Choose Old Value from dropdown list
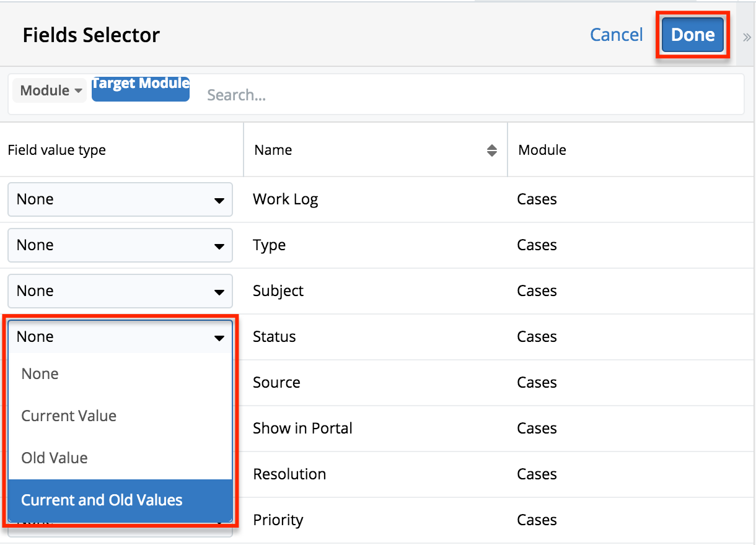This screenshot has width=756, height=545. [55, 458]
